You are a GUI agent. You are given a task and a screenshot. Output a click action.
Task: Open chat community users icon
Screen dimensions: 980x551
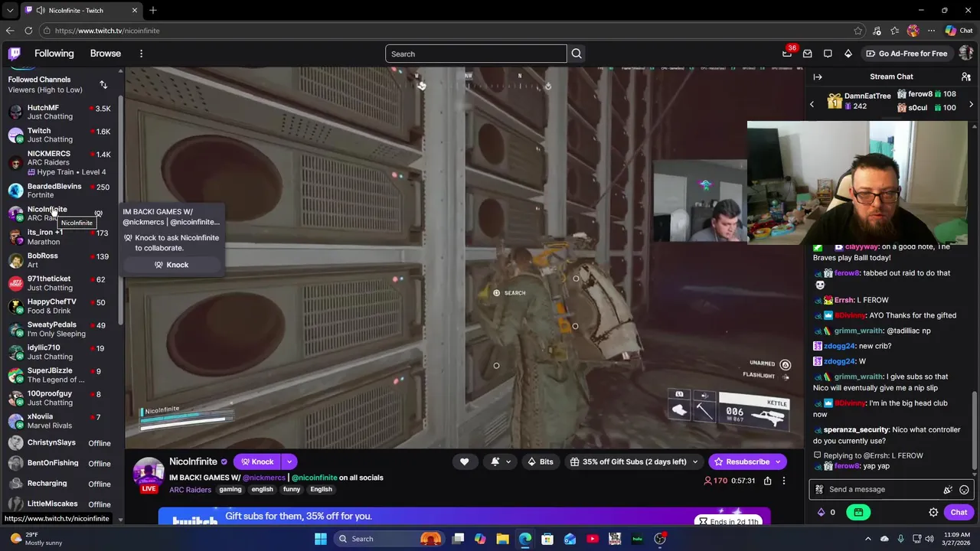tap(966, 77)
